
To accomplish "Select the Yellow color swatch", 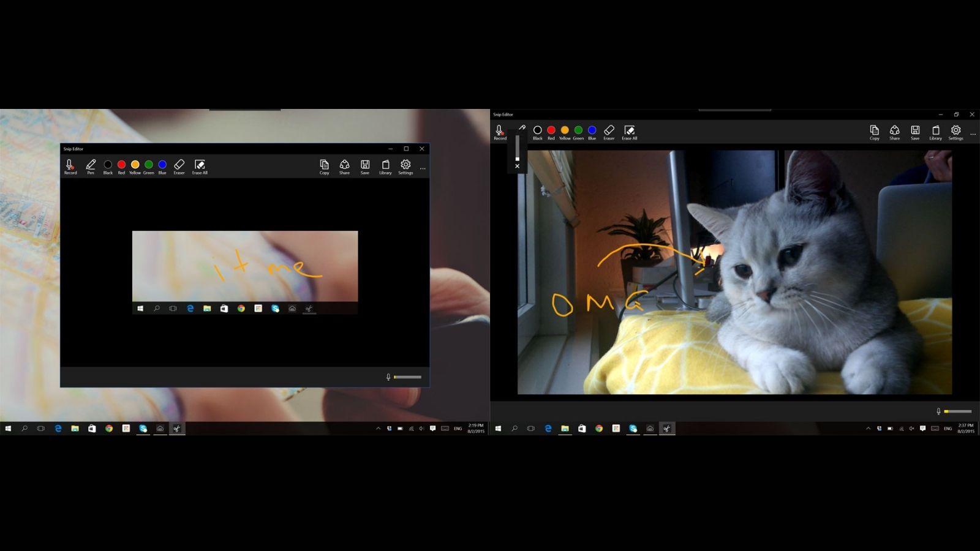I will [135, 164].
